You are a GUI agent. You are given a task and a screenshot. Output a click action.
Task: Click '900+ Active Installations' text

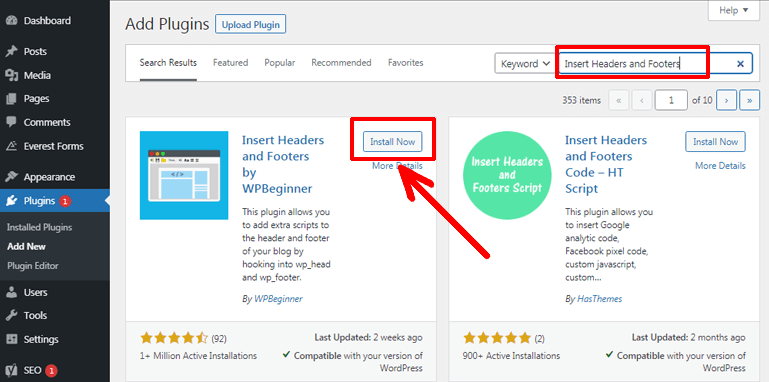(511, 356)
